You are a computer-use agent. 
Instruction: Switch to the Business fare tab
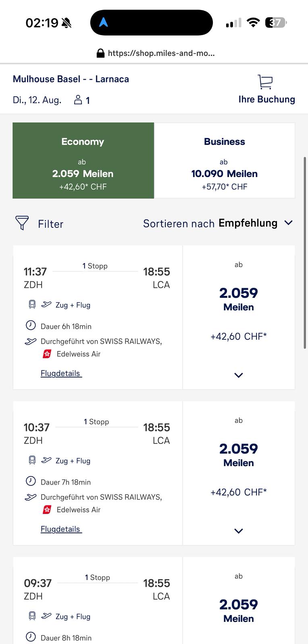225,161
